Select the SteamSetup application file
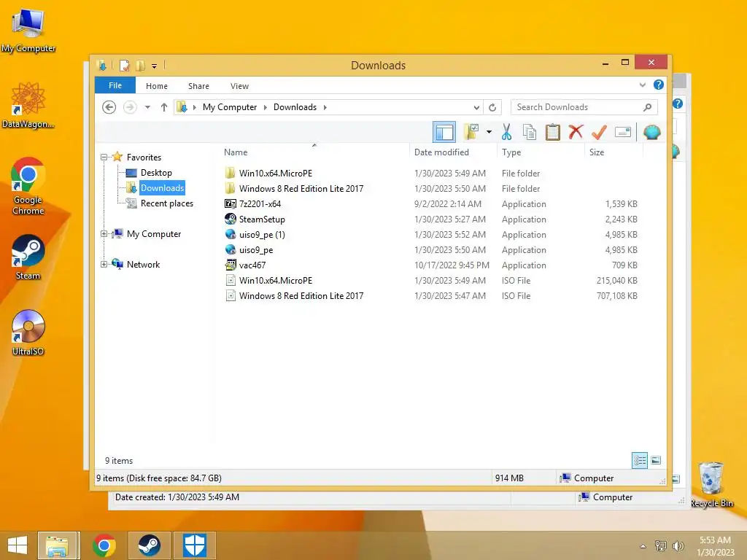 (262, 219)
